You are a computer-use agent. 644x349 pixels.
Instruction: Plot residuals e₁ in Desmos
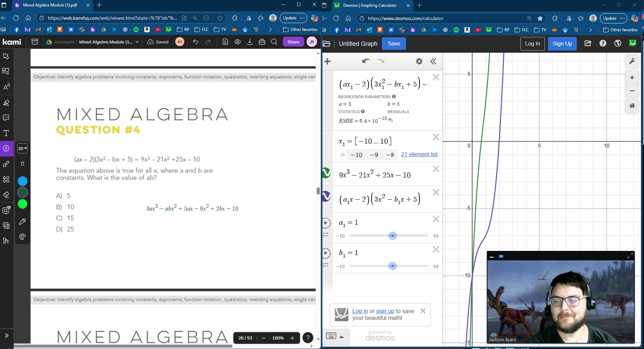pos(390,120)
